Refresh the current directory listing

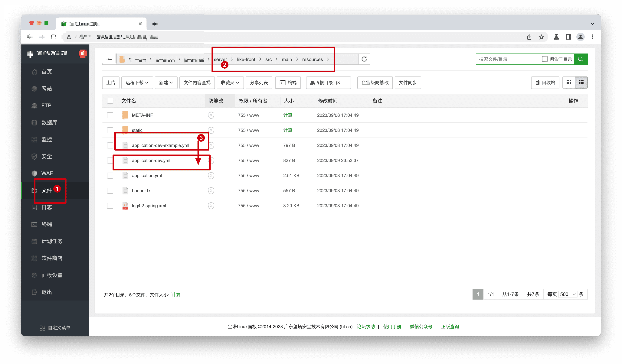(364, 59)
